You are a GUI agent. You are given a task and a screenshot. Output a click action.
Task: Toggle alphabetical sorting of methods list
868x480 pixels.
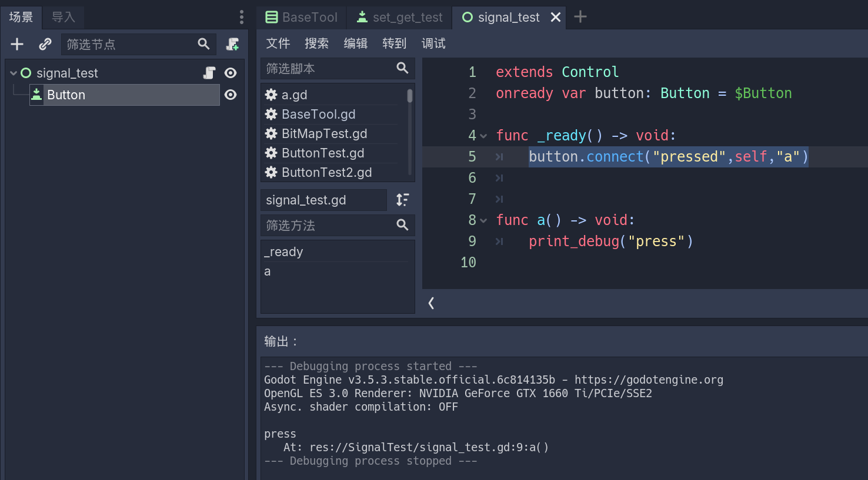(402, 200)
